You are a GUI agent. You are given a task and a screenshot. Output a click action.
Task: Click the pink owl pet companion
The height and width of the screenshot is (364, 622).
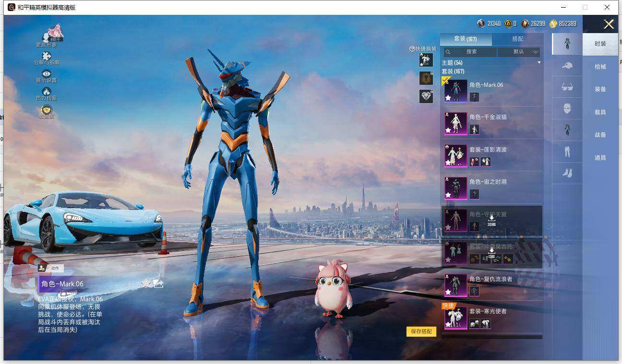334,289
